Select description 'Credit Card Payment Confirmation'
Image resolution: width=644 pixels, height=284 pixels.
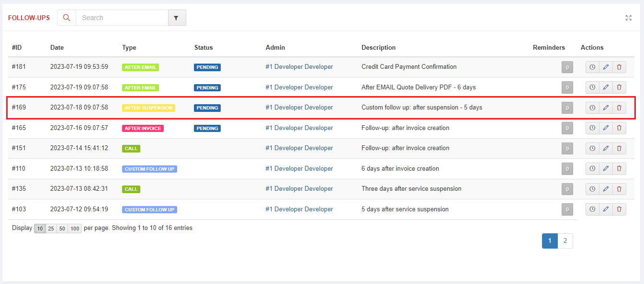click(x=409, y=67)
